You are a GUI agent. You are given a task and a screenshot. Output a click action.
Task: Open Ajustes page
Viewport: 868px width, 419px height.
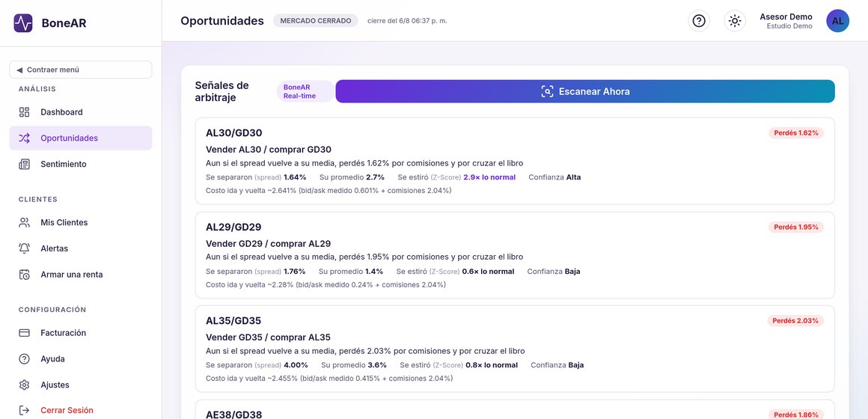(81, 385)
